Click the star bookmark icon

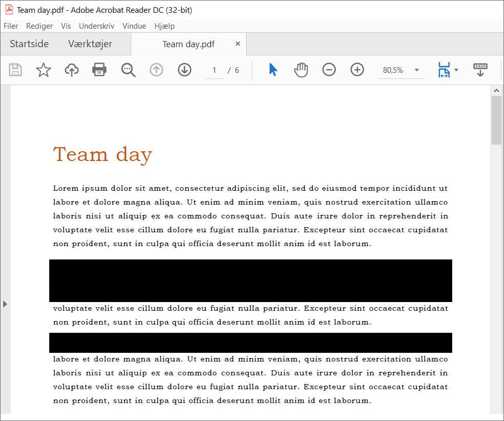(x=44, y=70)
